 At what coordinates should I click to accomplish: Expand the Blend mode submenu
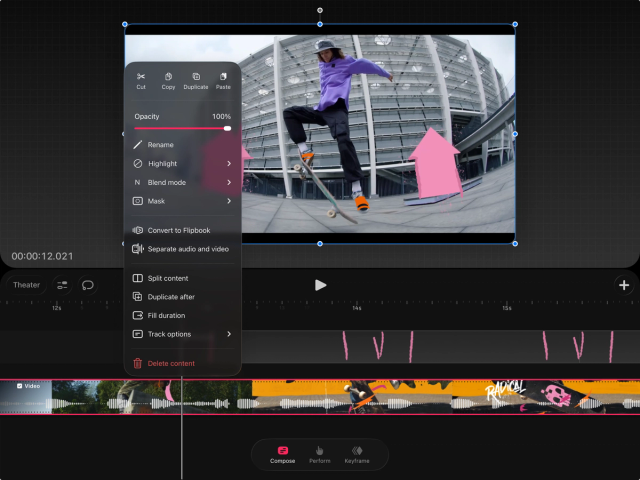pyautogui.click(x=183, y=183)
